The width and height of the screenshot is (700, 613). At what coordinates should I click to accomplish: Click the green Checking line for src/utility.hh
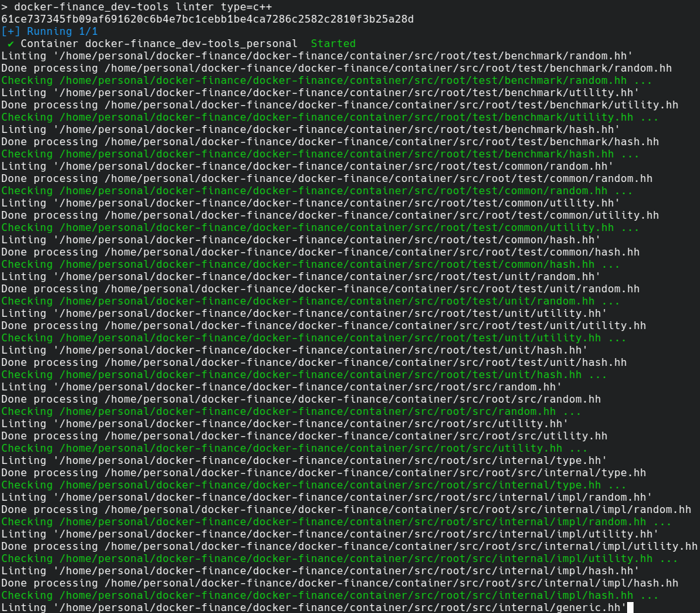tap(294, 448)
